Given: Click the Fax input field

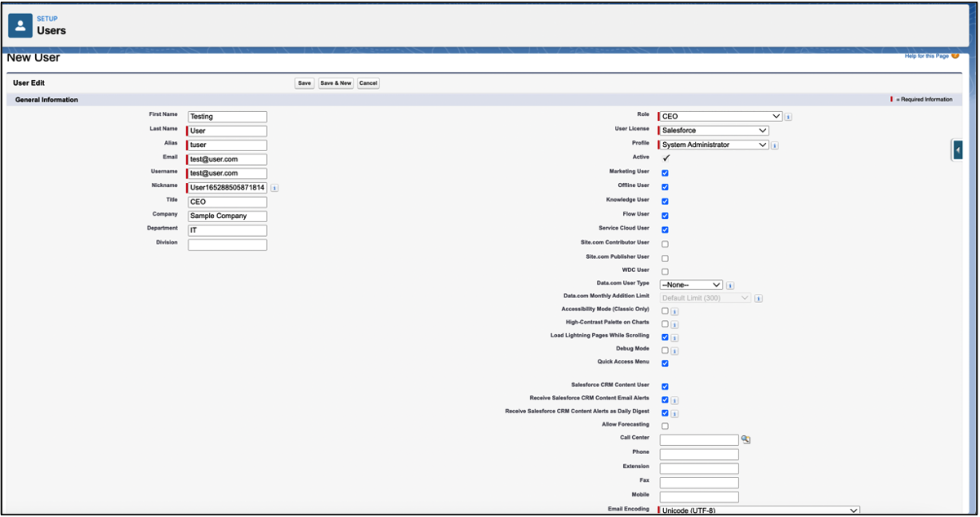Looking at the screenshot, I should [699, 483].
